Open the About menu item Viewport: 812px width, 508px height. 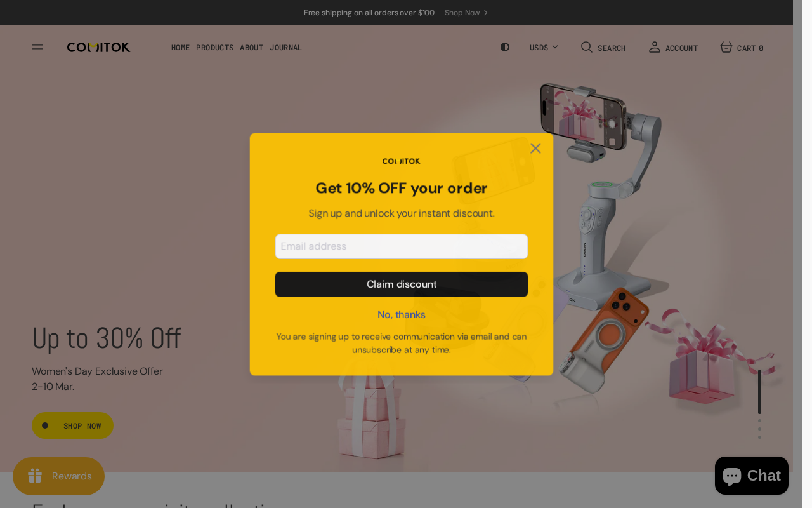tap(251, 48)
